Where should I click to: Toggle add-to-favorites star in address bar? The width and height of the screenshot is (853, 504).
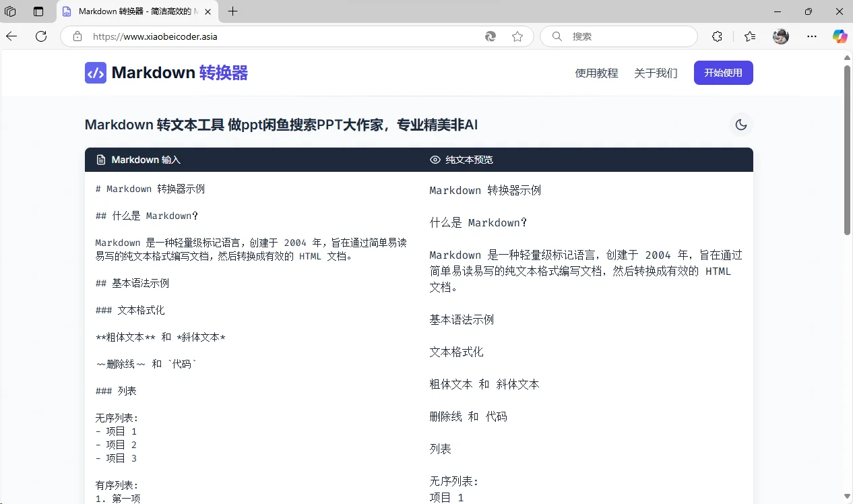click(517, 36)
